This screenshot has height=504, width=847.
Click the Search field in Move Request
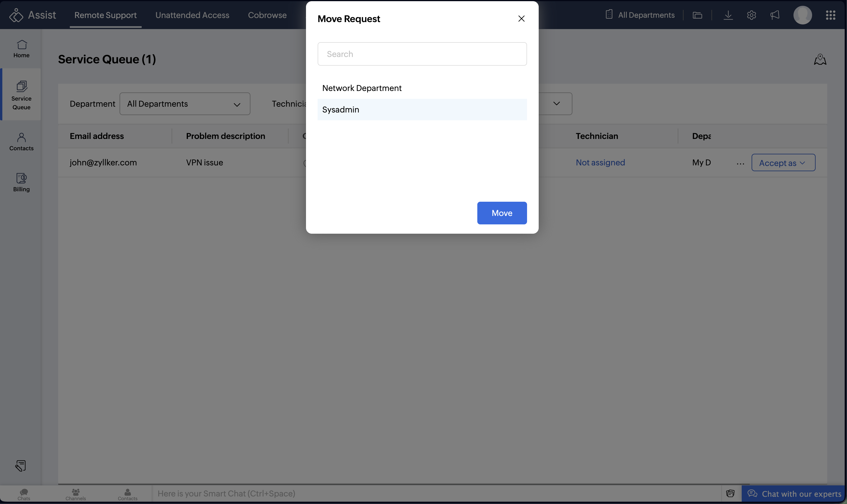[x=422, y=54]
